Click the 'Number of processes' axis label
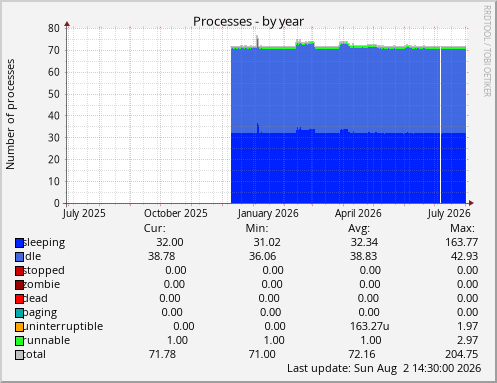Image resolution: width=497 pixels, height=383 pixels. [11, 114]
